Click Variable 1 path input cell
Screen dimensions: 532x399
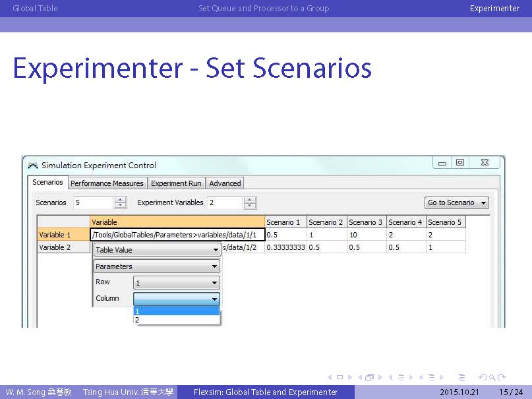177,235
